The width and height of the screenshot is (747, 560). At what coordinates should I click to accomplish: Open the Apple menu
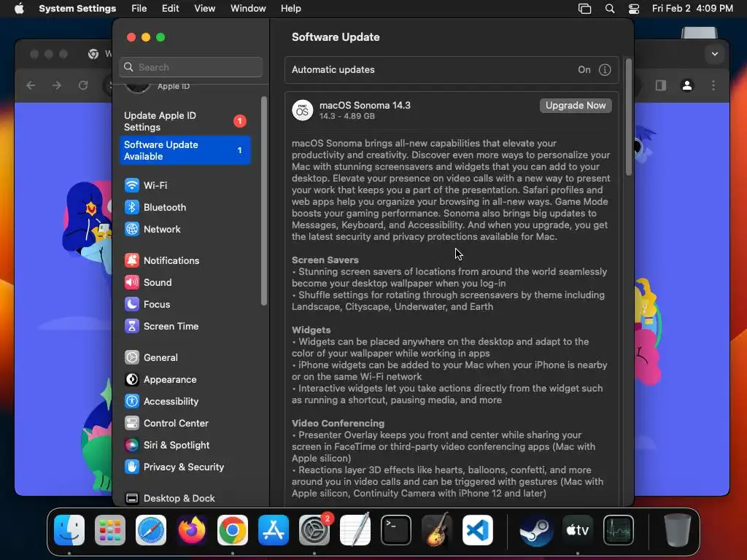(19, 9)
